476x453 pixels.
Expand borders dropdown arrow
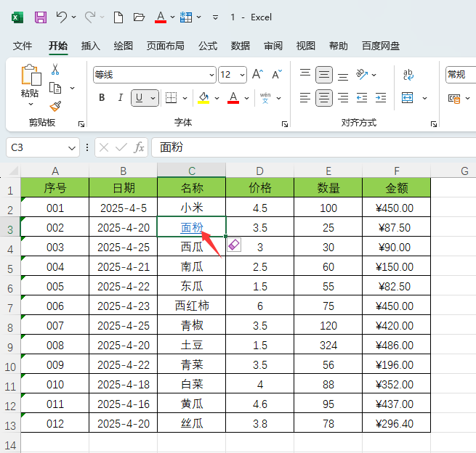pyautogui.click(x=185, y=98)
